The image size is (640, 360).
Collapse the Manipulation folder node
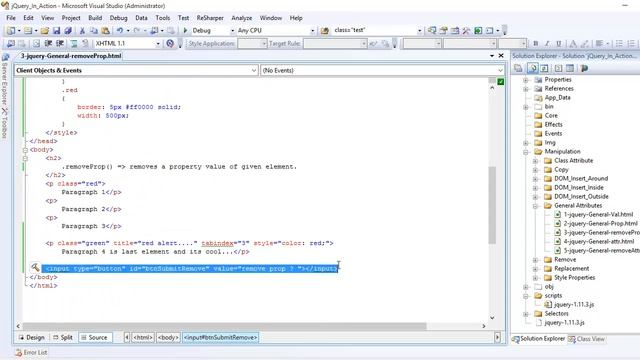526,152
